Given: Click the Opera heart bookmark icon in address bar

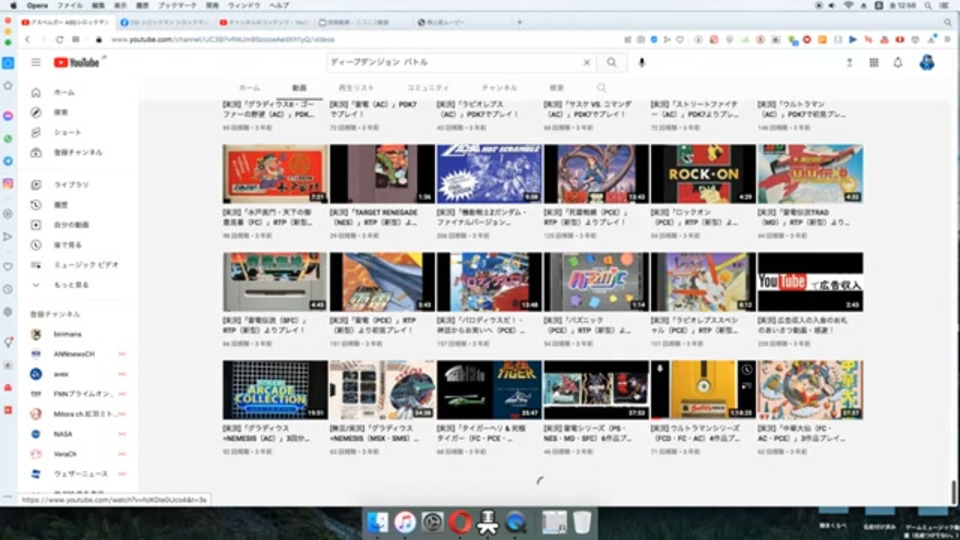Looking at the screenshot, I should click(680, 39).
